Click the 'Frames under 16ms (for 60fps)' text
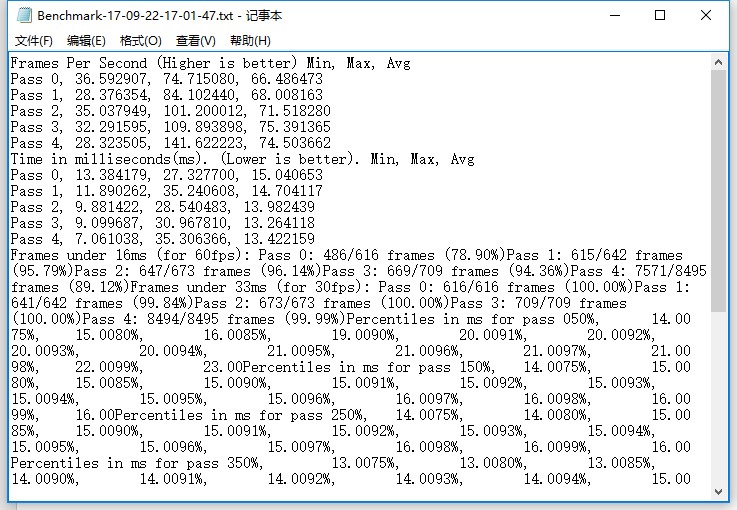 coord(130,256)
